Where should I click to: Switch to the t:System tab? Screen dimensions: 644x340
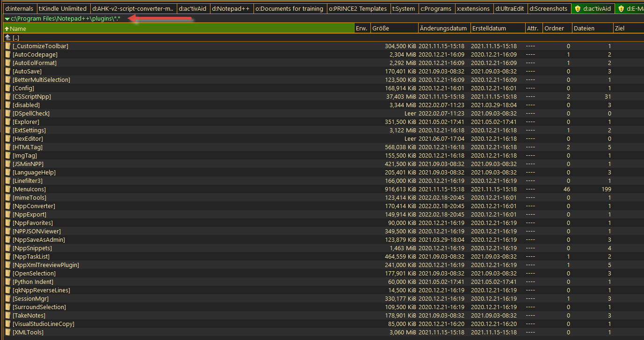coord(404,8)
